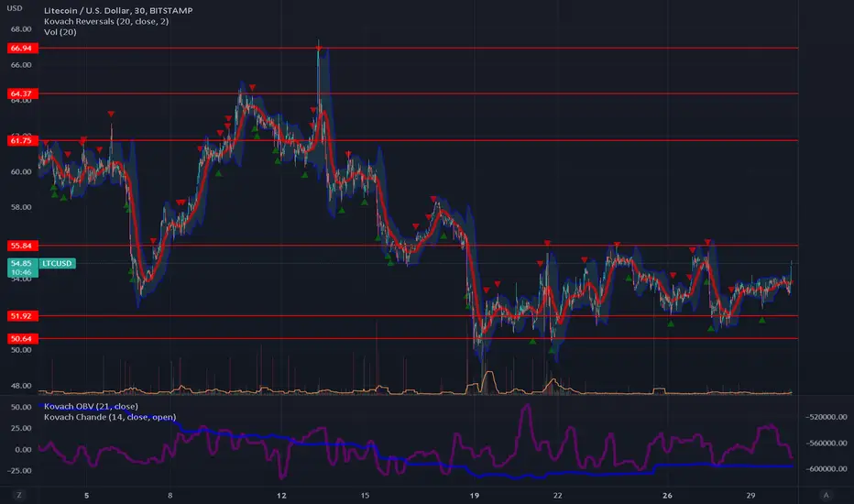
Task: Click 48.00 on the price axis
Action: pos(21,386)
